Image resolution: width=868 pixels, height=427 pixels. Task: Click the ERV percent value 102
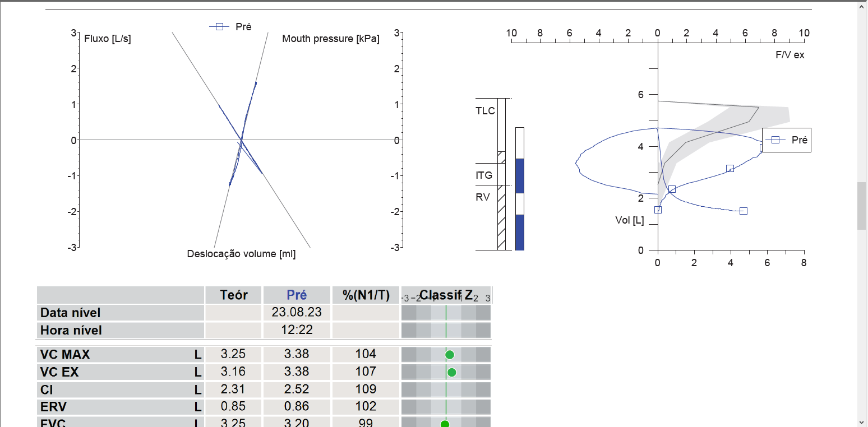click(366, 407)
